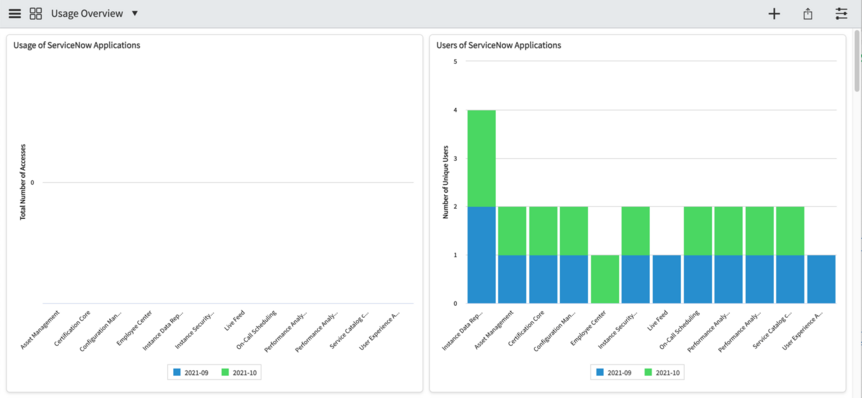Click the green 2021-10 segment of Instance Data Rep... bar
This screenshot has height=398, width=862.
(482, 158)
